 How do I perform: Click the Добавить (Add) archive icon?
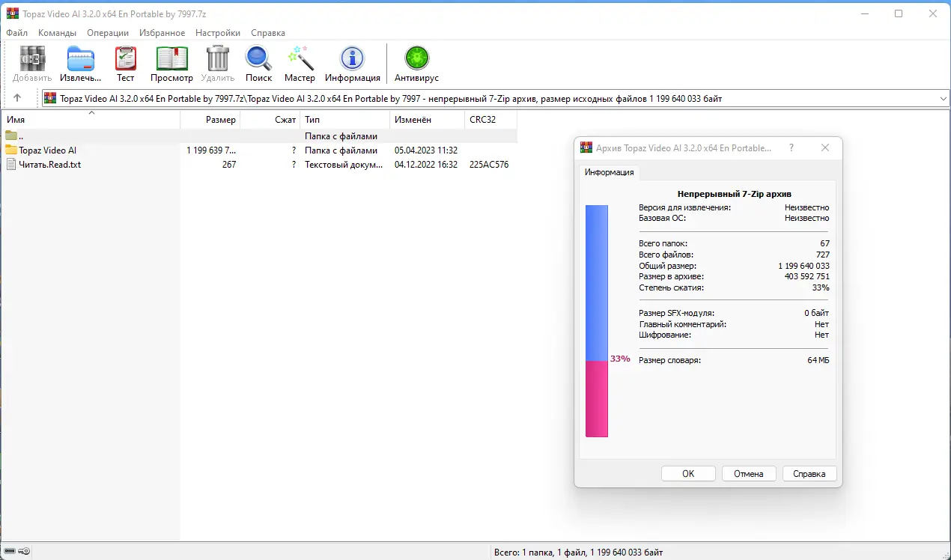pos(31,58)
